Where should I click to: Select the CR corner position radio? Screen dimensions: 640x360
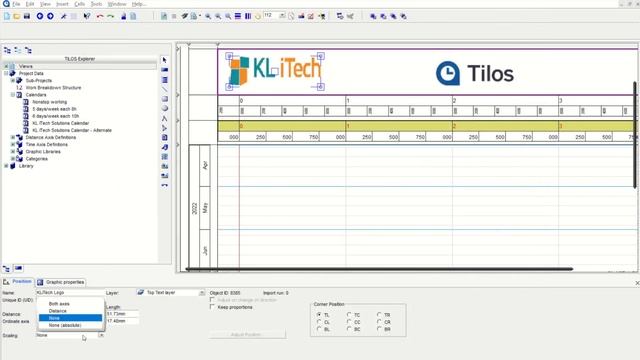pyautogui.click(x=379, y=322)
